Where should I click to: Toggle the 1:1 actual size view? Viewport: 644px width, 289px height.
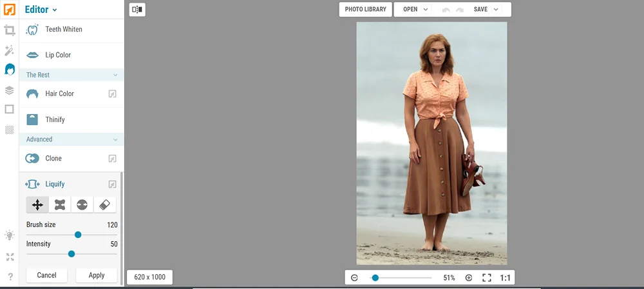click(x=505, y=278)
